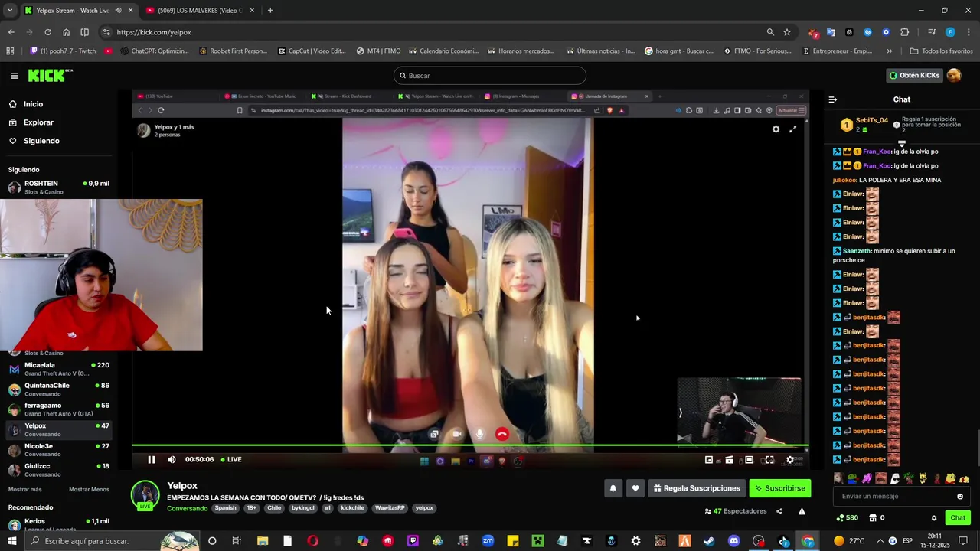Enter fullscreen in the Kick player
The image size is (980, 551).
769,460
